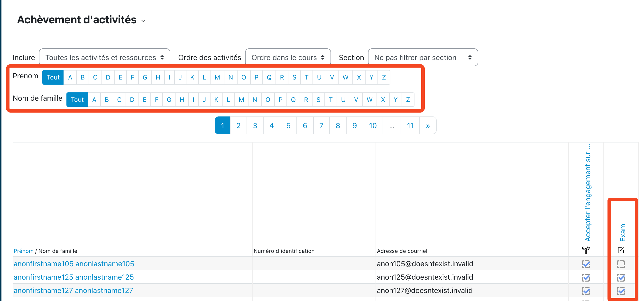This screenshot has height=301, width=644.
Task: Select Tout in Nom de famille filter
Action: [x=77, y=100]
